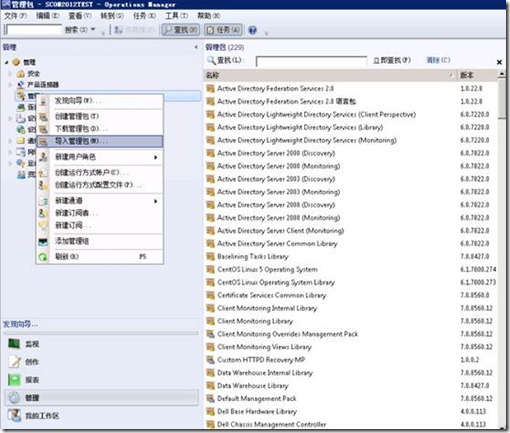Click the scrollbar down arrow of pack list
This screenshot has width=510, height=433.
[x=502, y=427]
